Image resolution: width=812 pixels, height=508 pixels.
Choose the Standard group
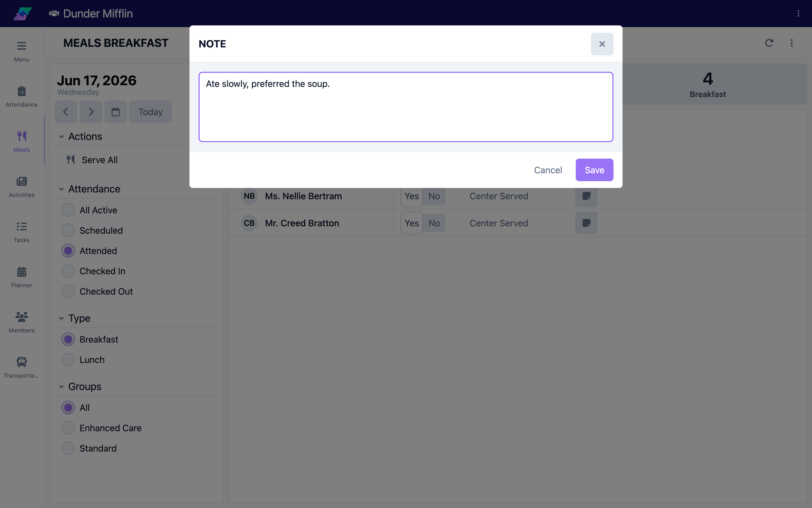click(x=89, y=448)
